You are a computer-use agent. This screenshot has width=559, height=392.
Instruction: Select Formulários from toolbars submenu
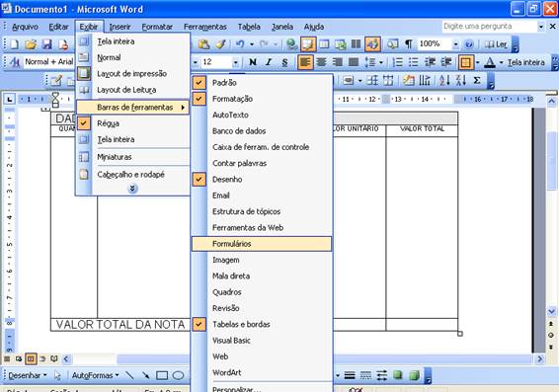coord(262,244)
